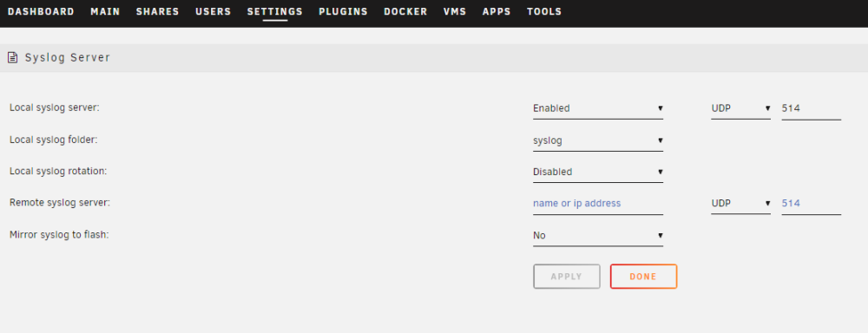Viewport: 868px width, 333px height.
Task: Click the 'Local syslog rotation:' label
Action: coord(58,172)
